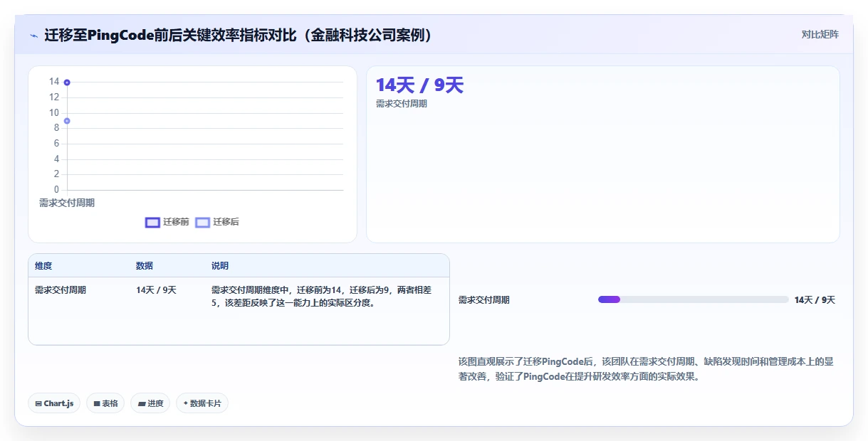The image size is (868, 441).
Task: Click the summary paragraph starting with 该图直观展示
Action: coord(646,369)
